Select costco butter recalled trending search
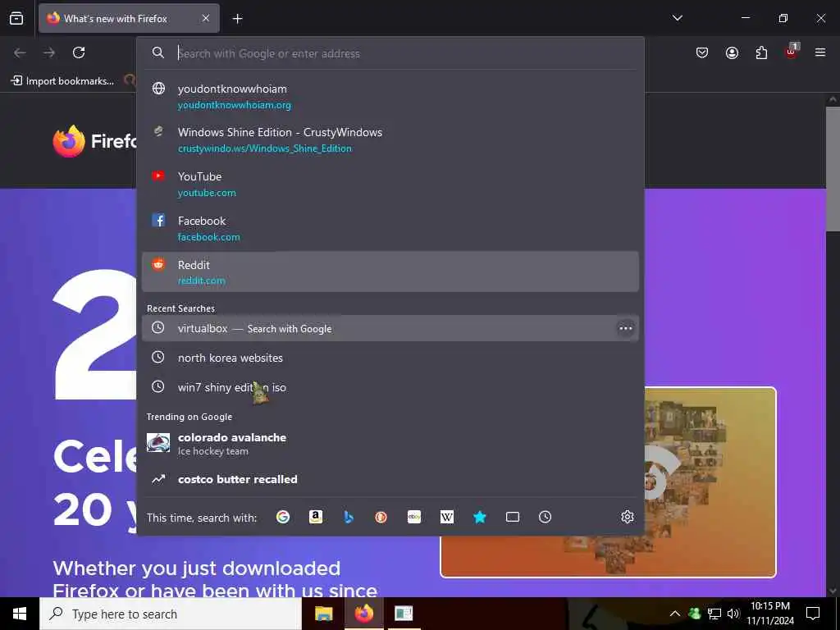This screenshot has height=630, width=840. point(390,479)
